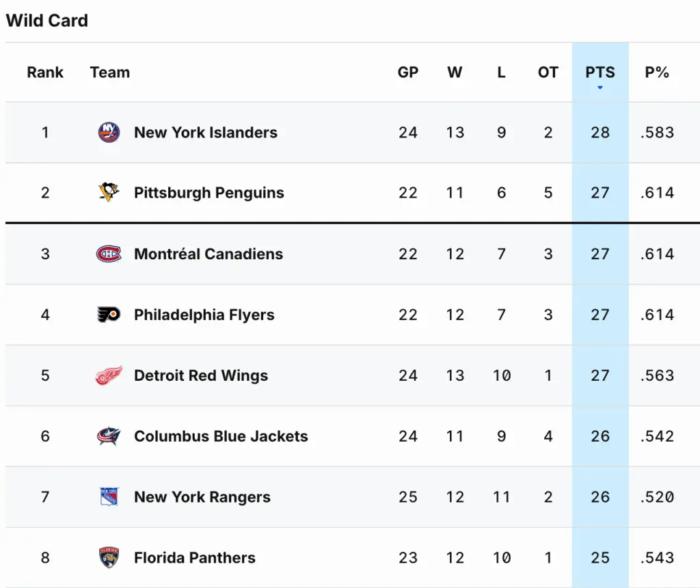Sort by the P% column header

coord(657,72)
